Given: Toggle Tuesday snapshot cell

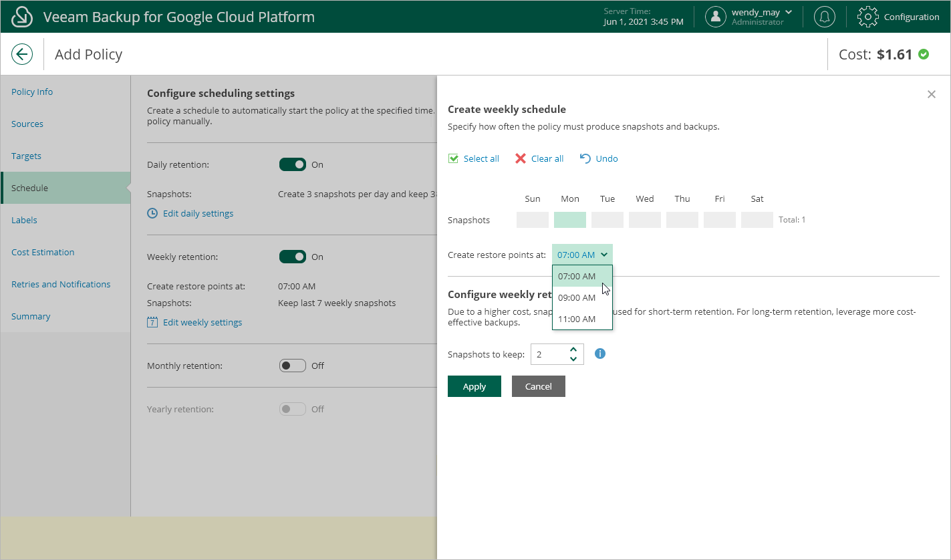Looking at the screenshot, I should [x=607, y=220].
